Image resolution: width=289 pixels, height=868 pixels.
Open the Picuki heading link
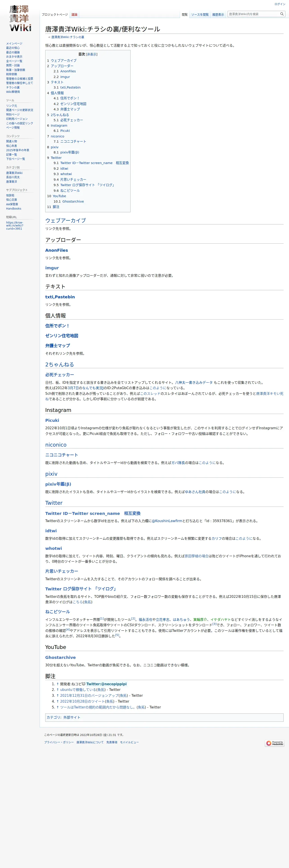(52, 420)
